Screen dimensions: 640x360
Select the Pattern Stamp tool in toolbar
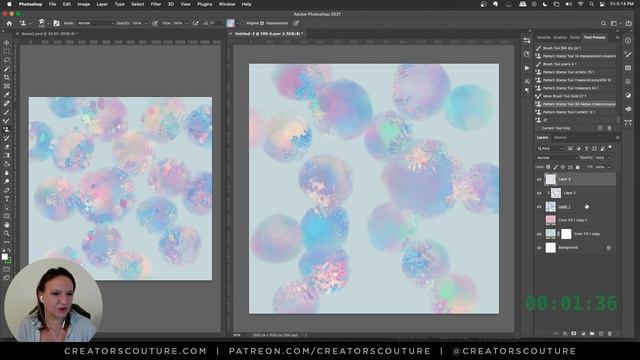point(7,129)
